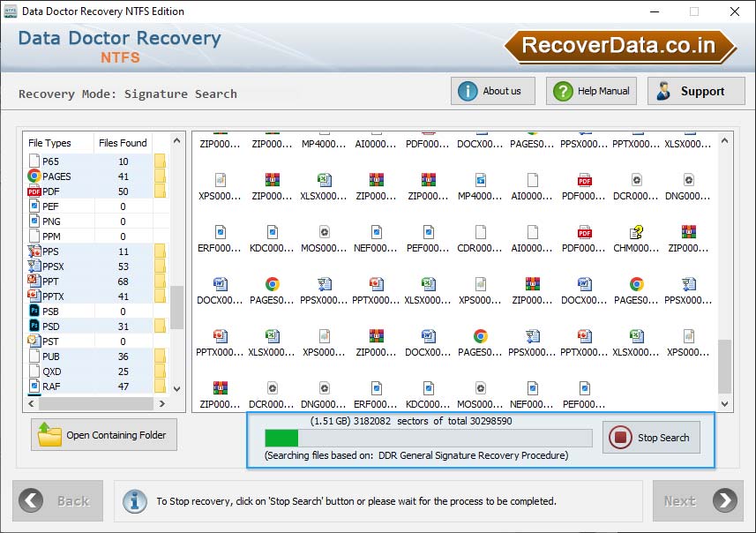Click down arrow of recovered files grid scrollbar

(724, 404)
